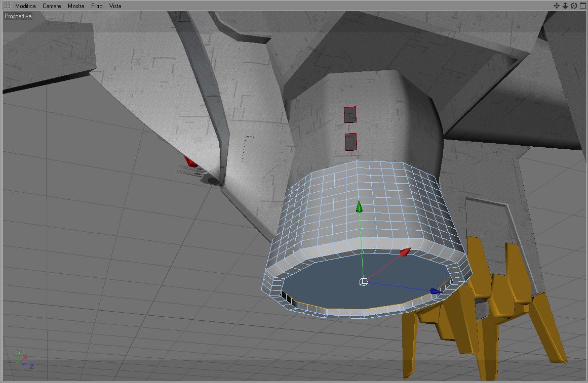Viewport: 588px width, 383px height.
Task: Open the Camere menu
Action: pos(52,6)
